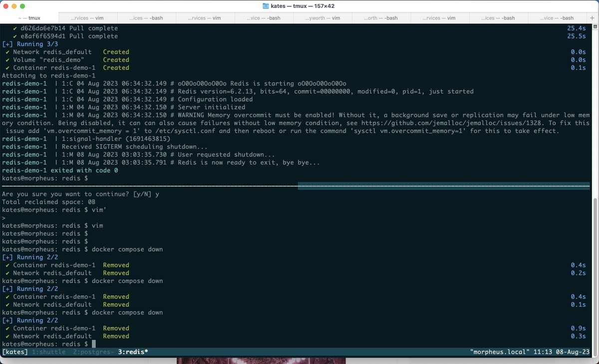This screenshot has width=599, height=364.
Task: Click the "Redis is starting" log line
Action: [174, 83]
